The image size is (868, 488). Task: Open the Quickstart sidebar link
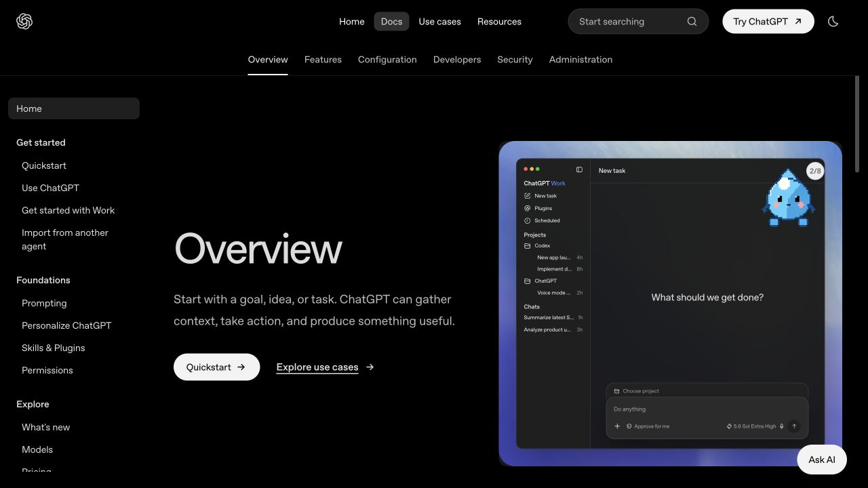point(44,165)
